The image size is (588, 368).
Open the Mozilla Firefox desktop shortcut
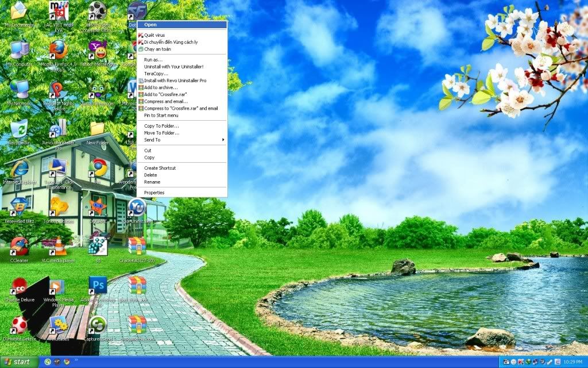click(58, 51)
